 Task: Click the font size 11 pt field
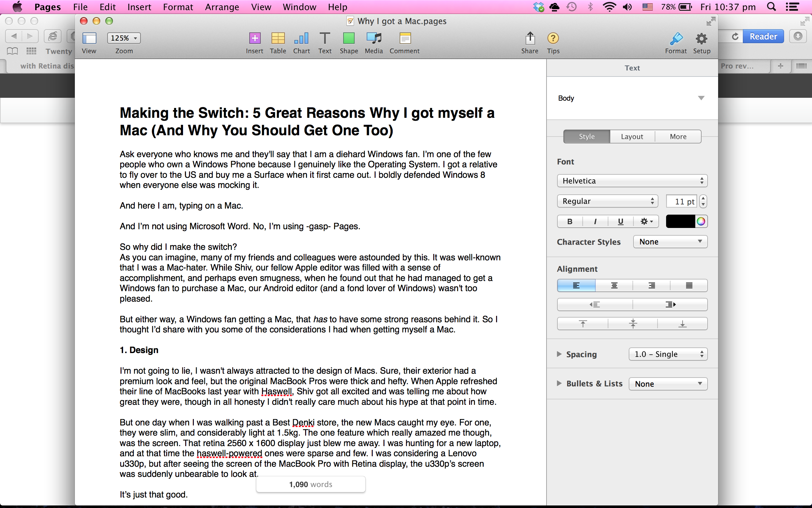[681, 201]
